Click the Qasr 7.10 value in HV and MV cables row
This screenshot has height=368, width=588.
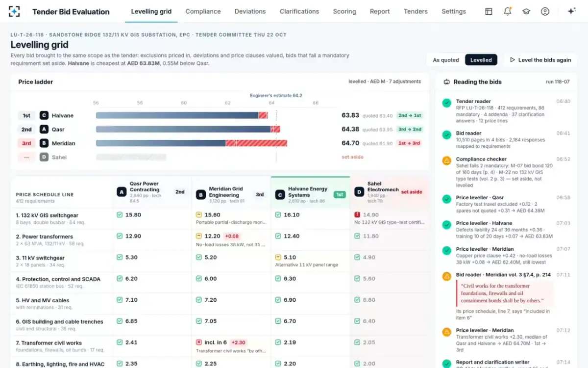(x=131, y=300)
